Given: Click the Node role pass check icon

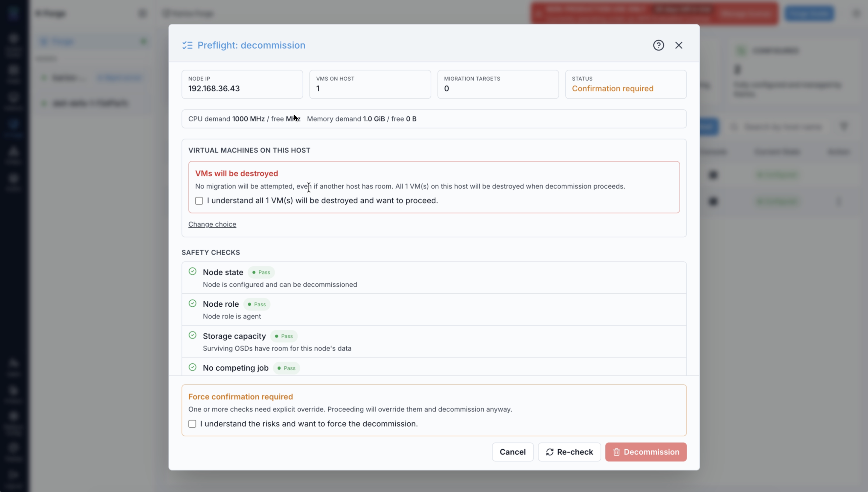Looking at the screenshot, I should click(x=193, y=303).
